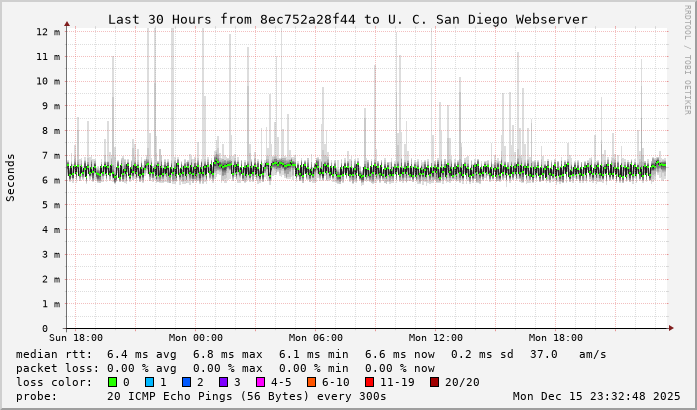Click the Mon 12:00 time axis label
Image resolution: width=697 pixels, height=410 pixels.
436,338
